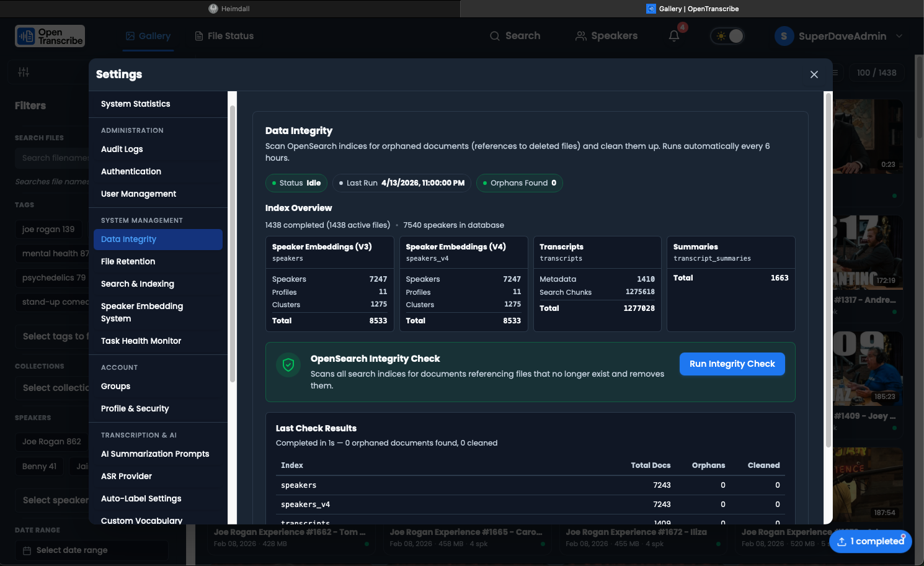Open File Retention settings
Screen dimensions: 924x566
pyautogui.click(x=158, y=262)
